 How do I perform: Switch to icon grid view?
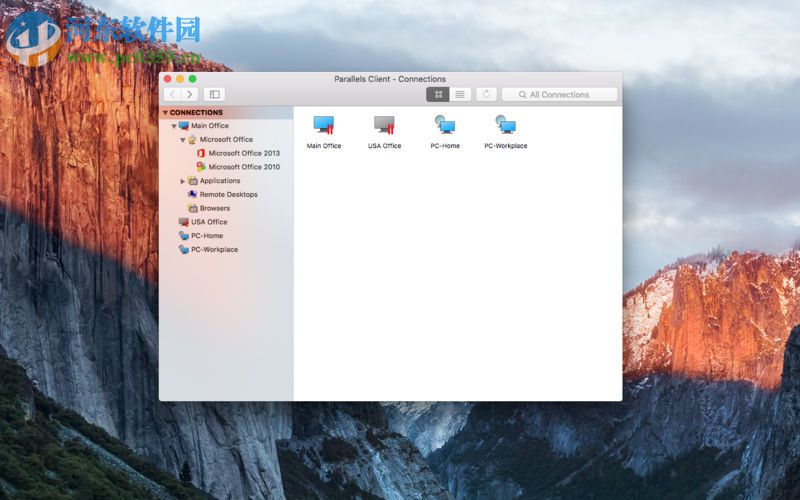(438, 94)
